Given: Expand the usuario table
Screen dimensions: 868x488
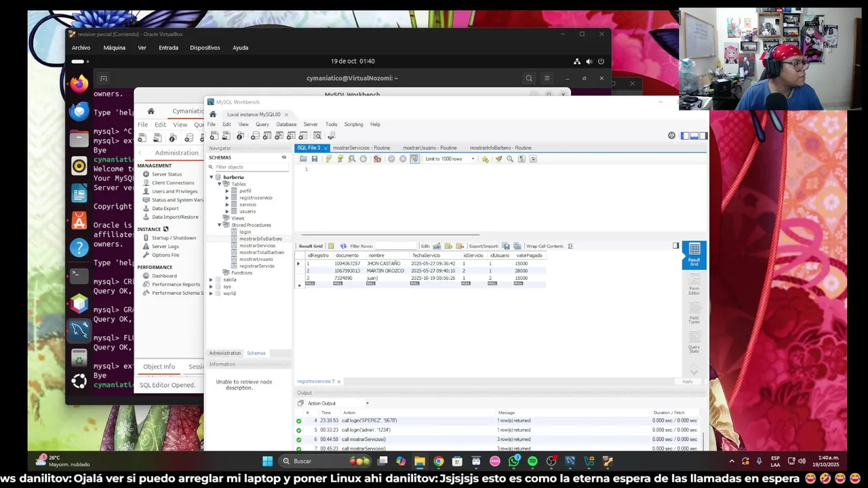Looking at the screenshot, I should coord(227,211).
